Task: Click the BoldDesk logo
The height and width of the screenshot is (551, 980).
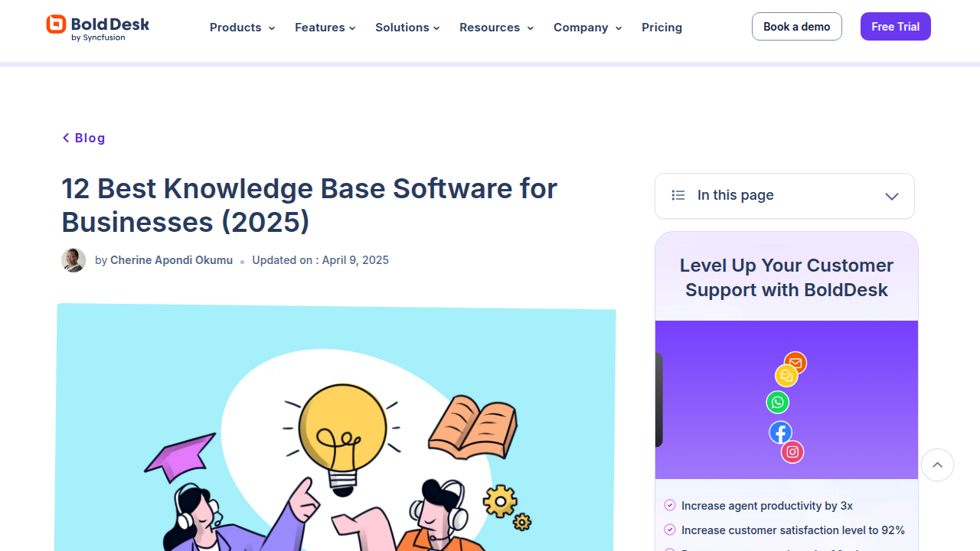Action: pyautogui.click(x=97, y=28)
